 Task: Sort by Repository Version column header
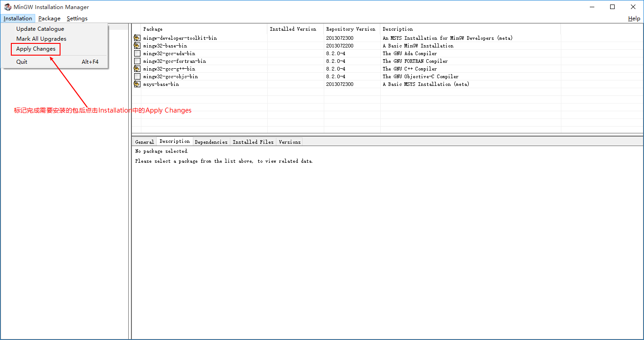click(x=352, y=29)
